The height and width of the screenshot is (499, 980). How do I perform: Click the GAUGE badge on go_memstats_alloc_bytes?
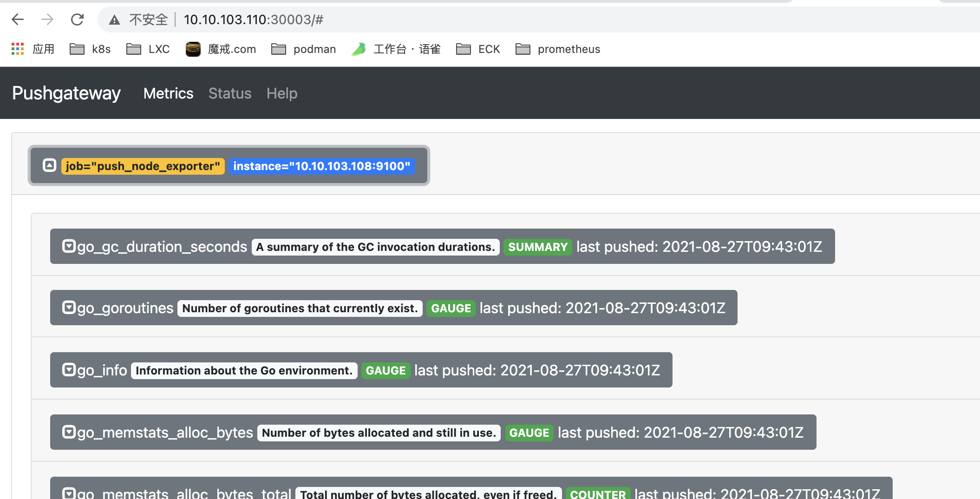pos(529,433)
